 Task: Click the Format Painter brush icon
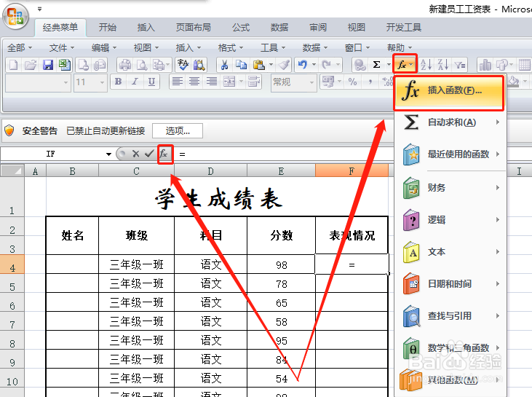coord(283,65)
